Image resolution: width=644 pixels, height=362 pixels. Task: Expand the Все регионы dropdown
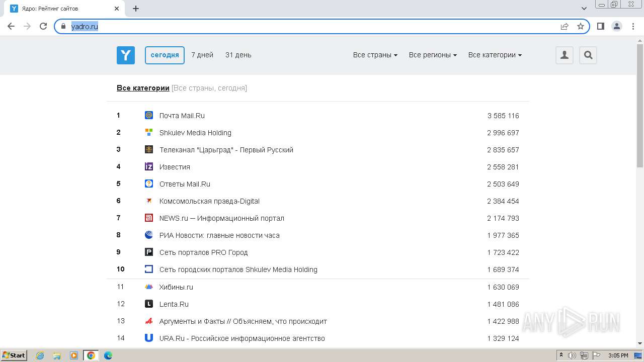pos(433,55)
